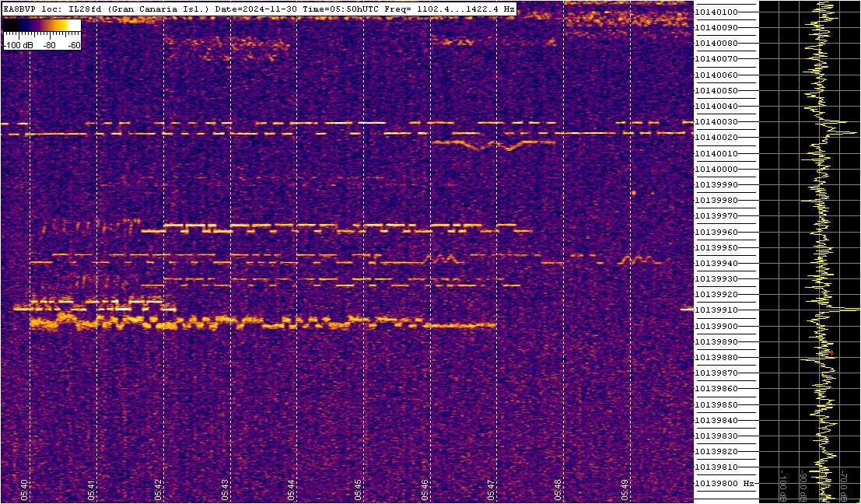The height and width of the screenshot is (504, 861).
Task: Select the 10140030 frequency label
Action: pyautogui.click(x=716, y=122)
